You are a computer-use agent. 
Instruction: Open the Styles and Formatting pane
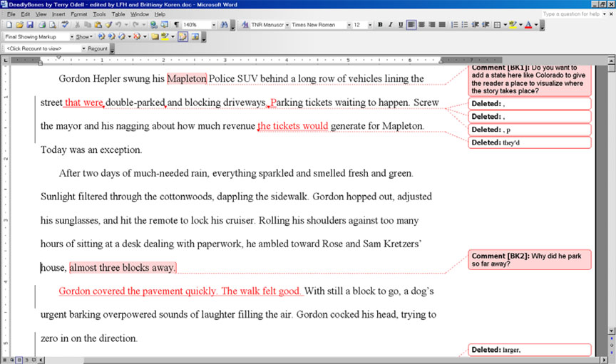point(245,25)
